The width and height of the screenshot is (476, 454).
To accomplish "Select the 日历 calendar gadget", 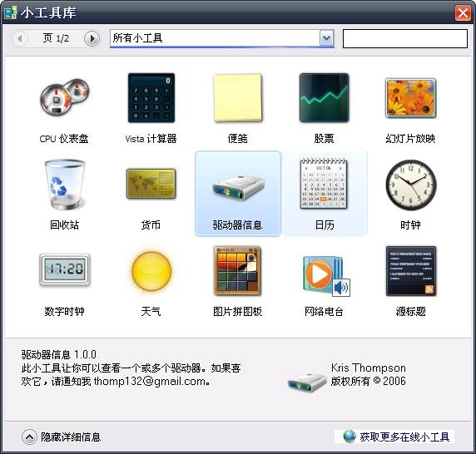I will point(324,184).
